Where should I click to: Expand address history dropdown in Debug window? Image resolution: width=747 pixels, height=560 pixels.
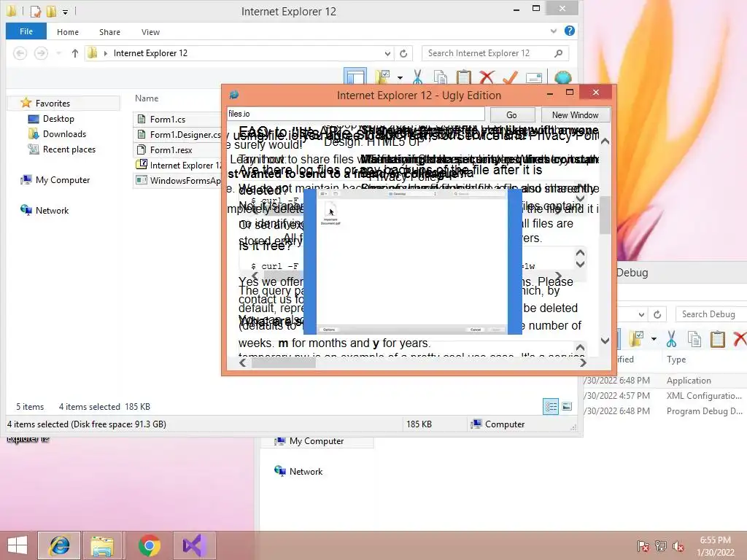(641, 315)
